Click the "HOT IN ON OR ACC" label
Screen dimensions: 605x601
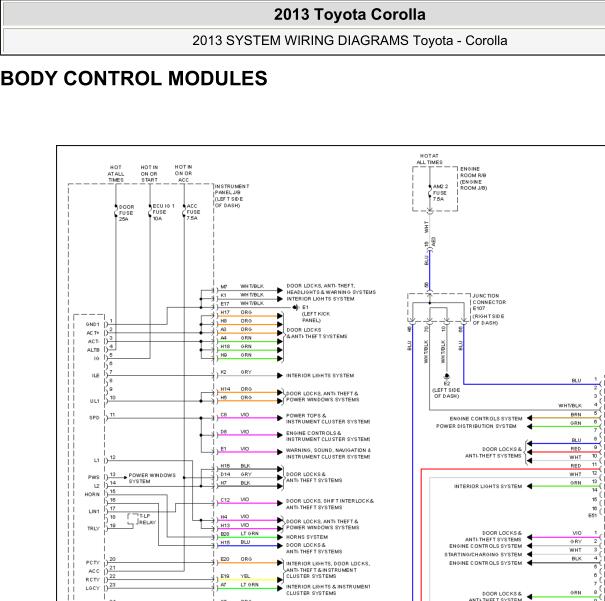click(183, 173)
